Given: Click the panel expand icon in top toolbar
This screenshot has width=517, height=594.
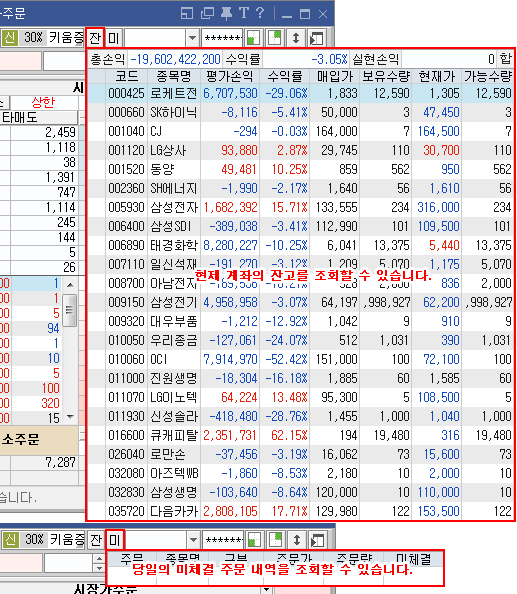Looking at the screenshot, I should 316,38.
